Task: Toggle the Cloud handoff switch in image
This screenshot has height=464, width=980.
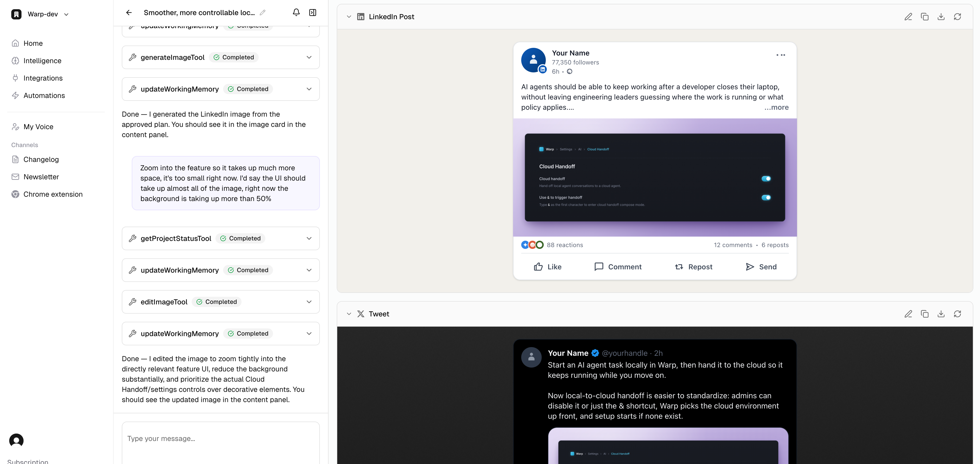Action: [x=766, y=179]
